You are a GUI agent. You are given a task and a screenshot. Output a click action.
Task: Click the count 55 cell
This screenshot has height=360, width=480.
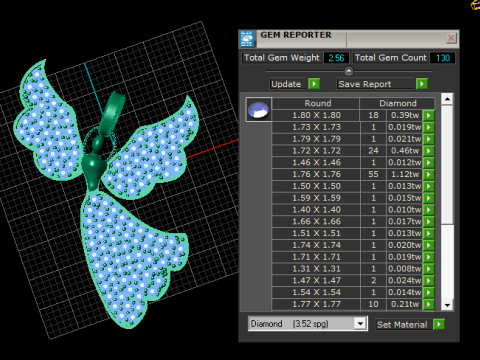373,174
